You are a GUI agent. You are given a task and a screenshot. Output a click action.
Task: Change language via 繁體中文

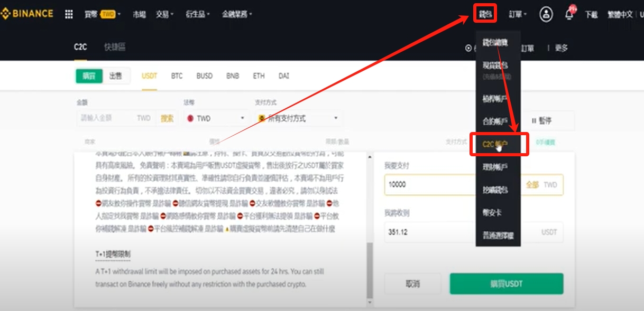pyautogui.click(x=620, y=14)
